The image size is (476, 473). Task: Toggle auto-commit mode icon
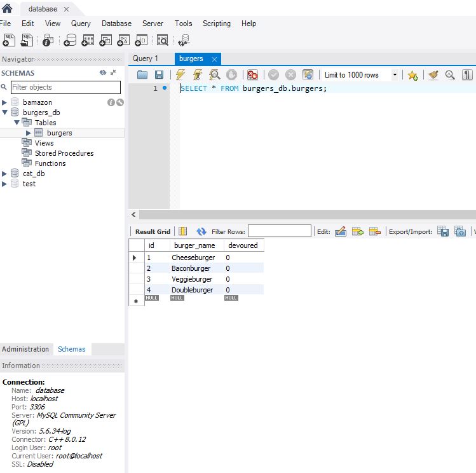[x=308, y=74]
